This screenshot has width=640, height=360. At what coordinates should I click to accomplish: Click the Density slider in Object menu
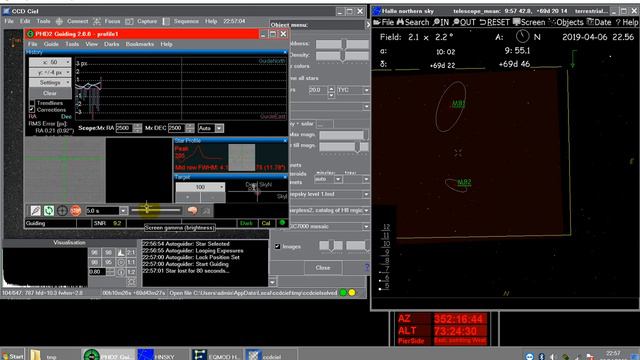(x=342, y=55)
